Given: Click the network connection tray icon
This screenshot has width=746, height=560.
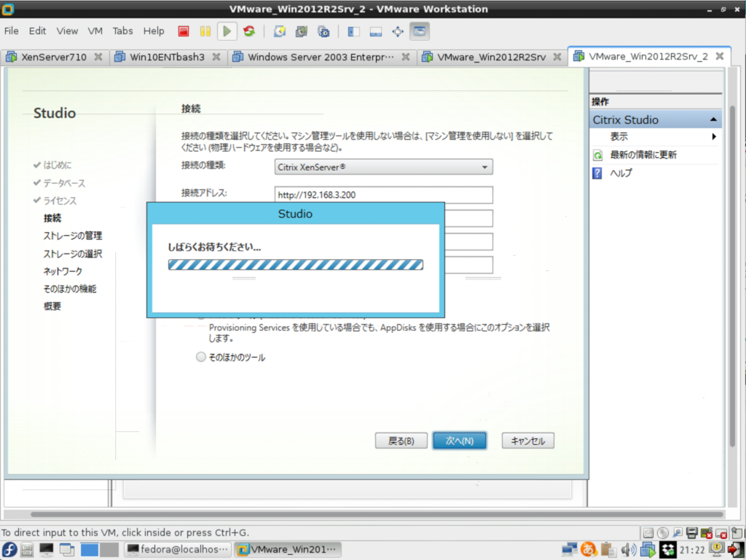Looking at the screenshot, I should point(569,550).
